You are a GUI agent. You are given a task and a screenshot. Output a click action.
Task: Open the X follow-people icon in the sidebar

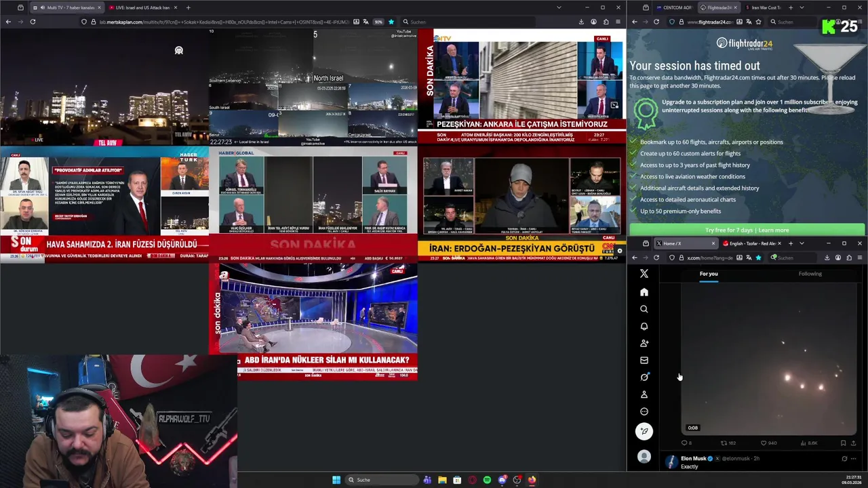pyautogui.click(x=644, y=343)
